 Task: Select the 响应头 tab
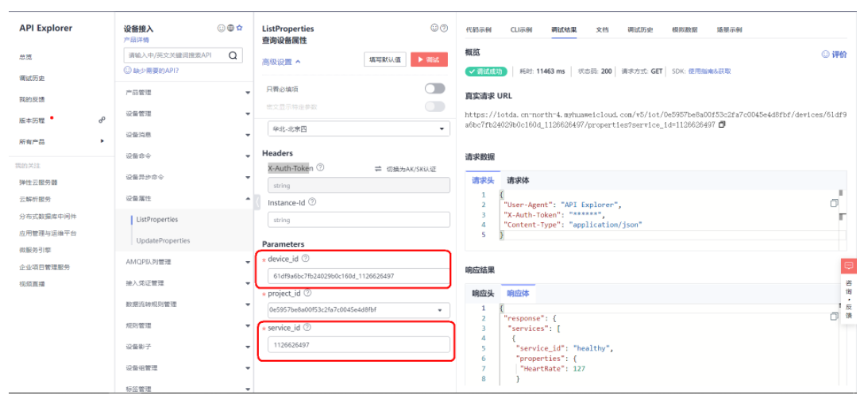click(x=483, y=293)
